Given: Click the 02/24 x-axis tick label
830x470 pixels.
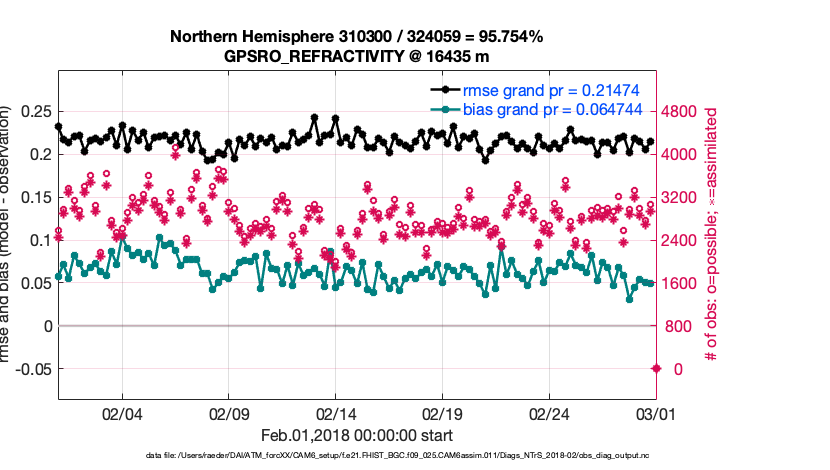Looking at the screenshot, I should click(x=549, y=414).
